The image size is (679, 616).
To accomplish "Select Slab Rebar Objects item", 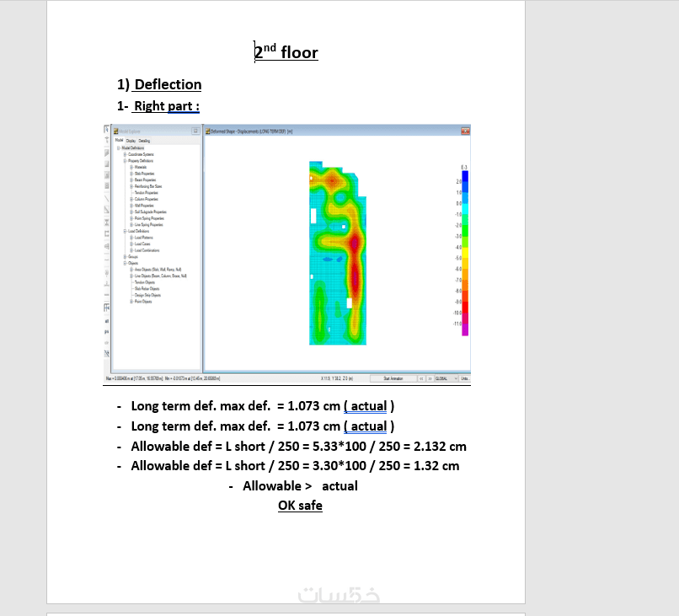I will click(x=147, y=288).
